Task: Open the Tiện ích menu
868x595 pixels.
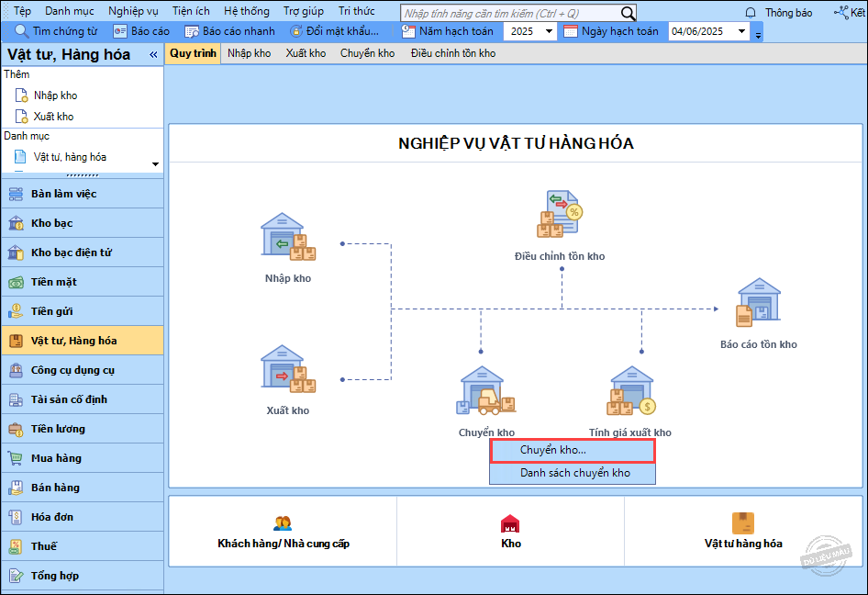Action: [x=191, y=11]
